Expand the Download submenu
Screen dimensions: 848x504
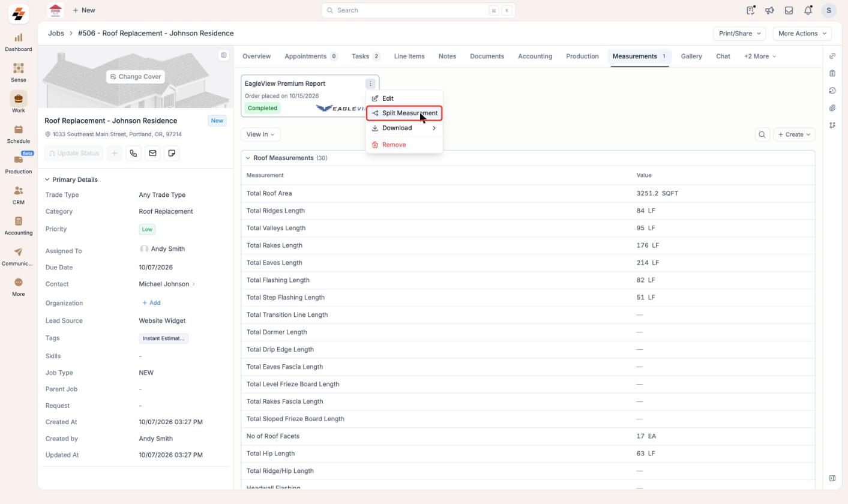(404, 128)
